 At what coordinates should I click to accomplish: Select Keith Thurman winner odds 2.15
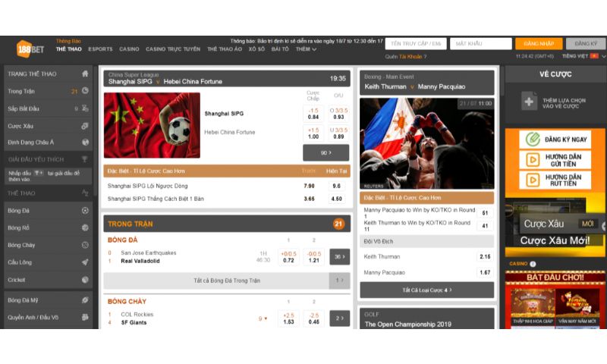485,256
